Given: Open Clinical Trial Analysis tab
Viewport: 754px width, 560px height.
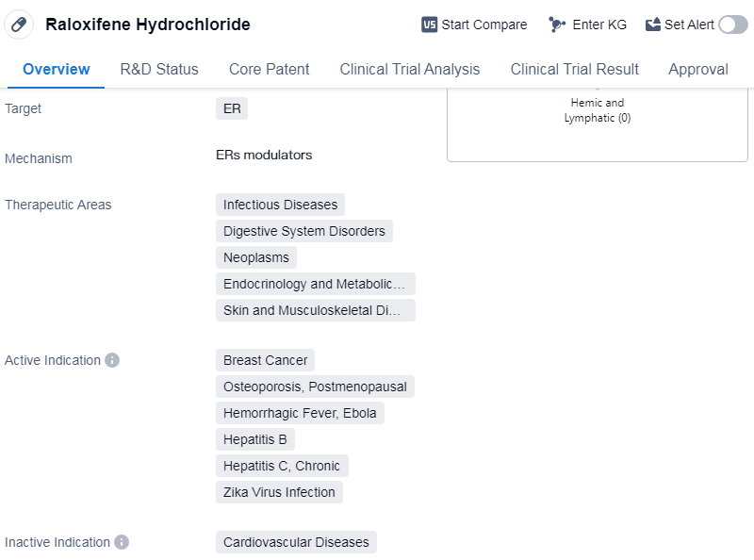Looking at the screenshot, I should point(409,69).
